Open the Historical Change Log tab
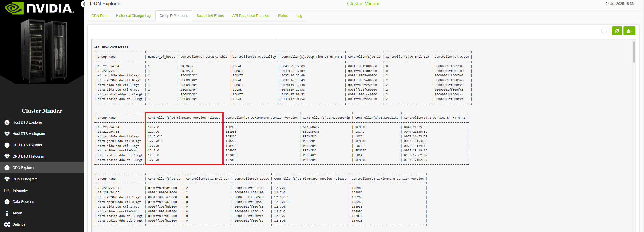Screen dimensions: 644x232 coord(133,16)
